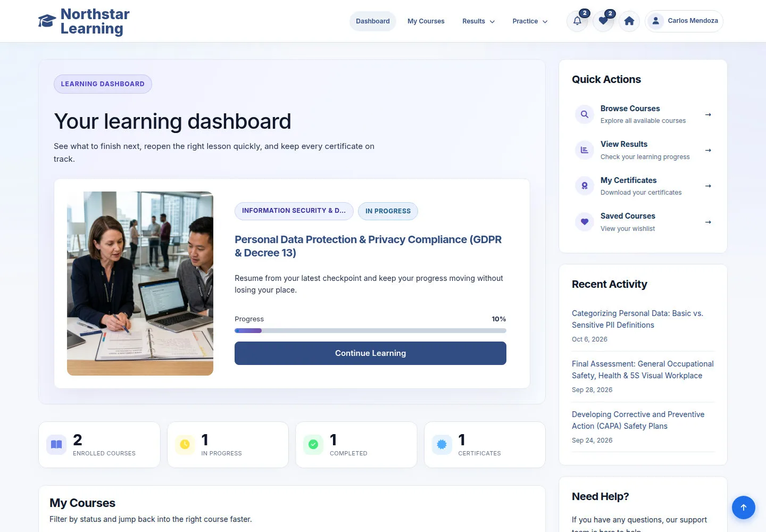
Task: Click the Enrolled Courses book icon
Action: point(56,445)
